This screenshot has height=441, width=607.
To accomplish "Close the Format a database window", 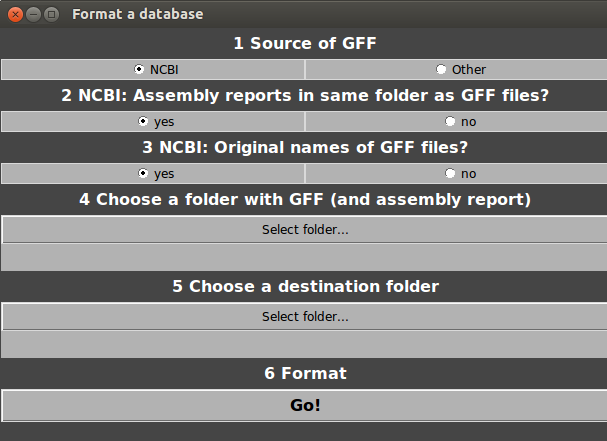I will pyautogui.click(x=15, y=15).
